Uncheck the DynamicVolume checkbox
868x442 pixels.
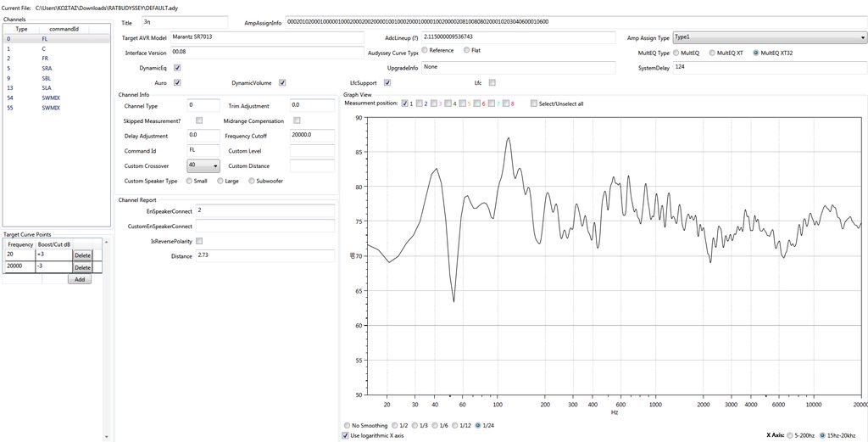pyautogui.click(x=282, y=83)
